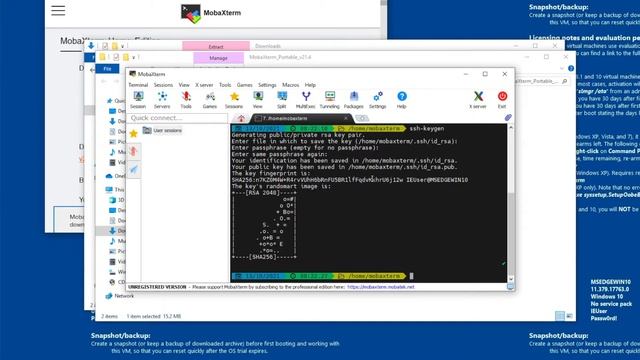This screenshot has width=640, height=360.
Task: Open the Games menu in the menu bar
Action: click(244, 85)
